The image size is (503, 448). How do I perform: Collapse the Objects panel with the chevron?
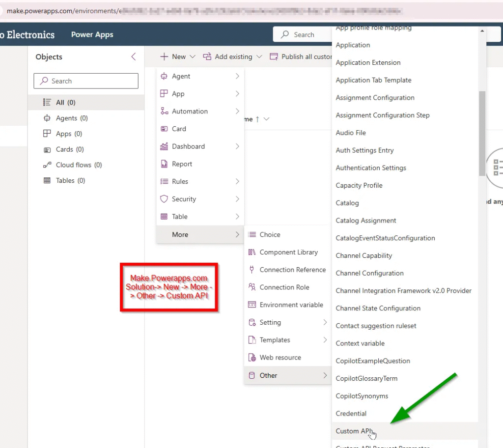click(x=134, y=57)
